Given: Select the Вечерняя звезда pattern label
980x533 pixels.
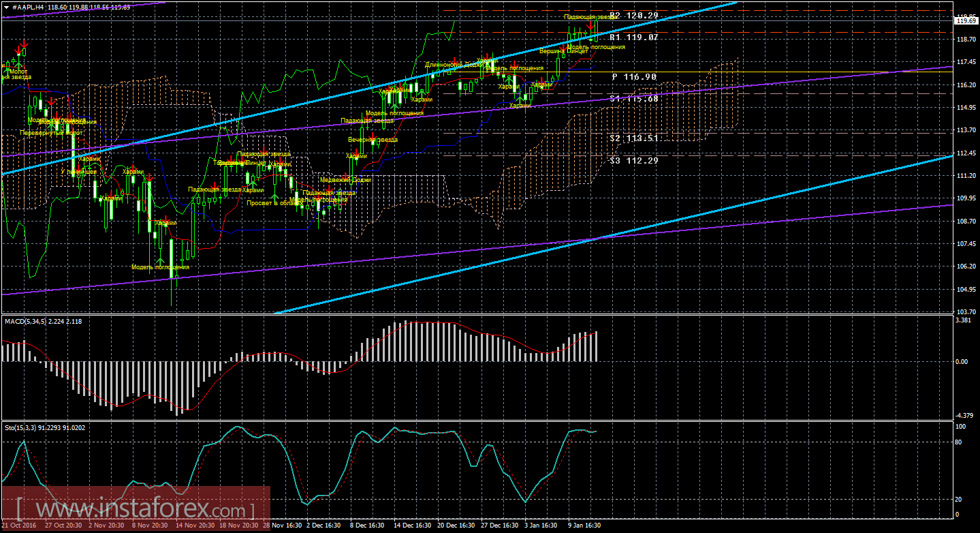Looking at the screenshot, I should click(x=373, y=140).
